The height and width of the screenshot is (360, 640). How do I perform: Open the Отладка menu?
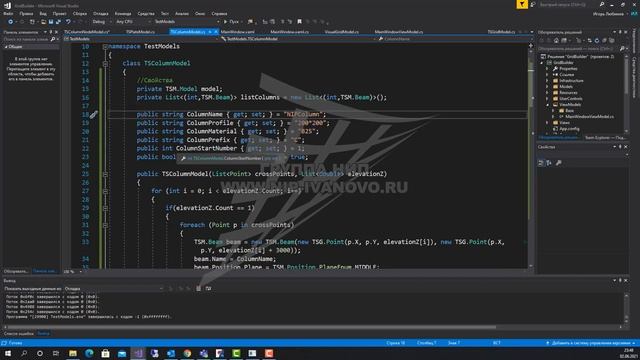[100, 13]
